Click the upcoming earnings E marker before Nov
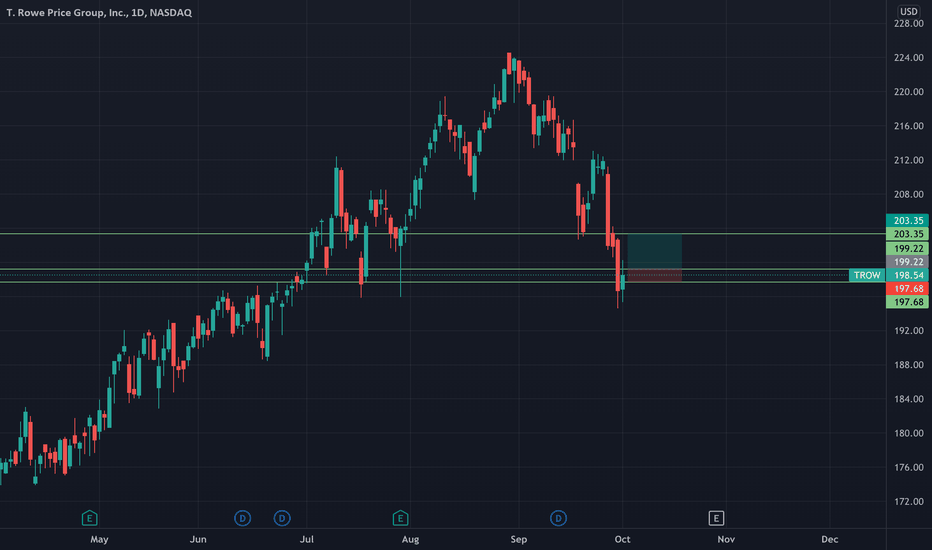The width and height of the screenshot is (932, 550). click(x=716, y=518)
